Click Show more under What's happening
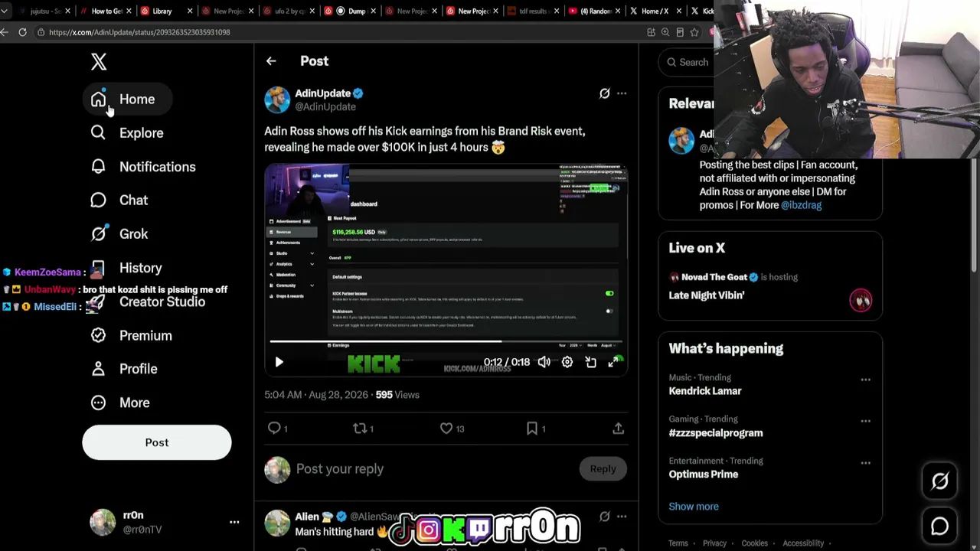Screen dimensions: 980x551 tap(694, 507)
